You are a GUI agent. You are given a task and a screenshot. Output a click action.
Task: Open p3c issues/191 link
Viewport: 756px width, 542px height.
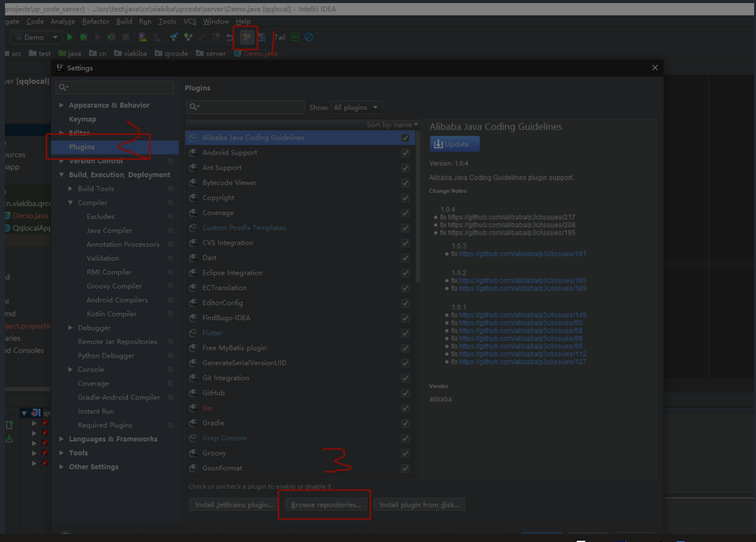522,254
